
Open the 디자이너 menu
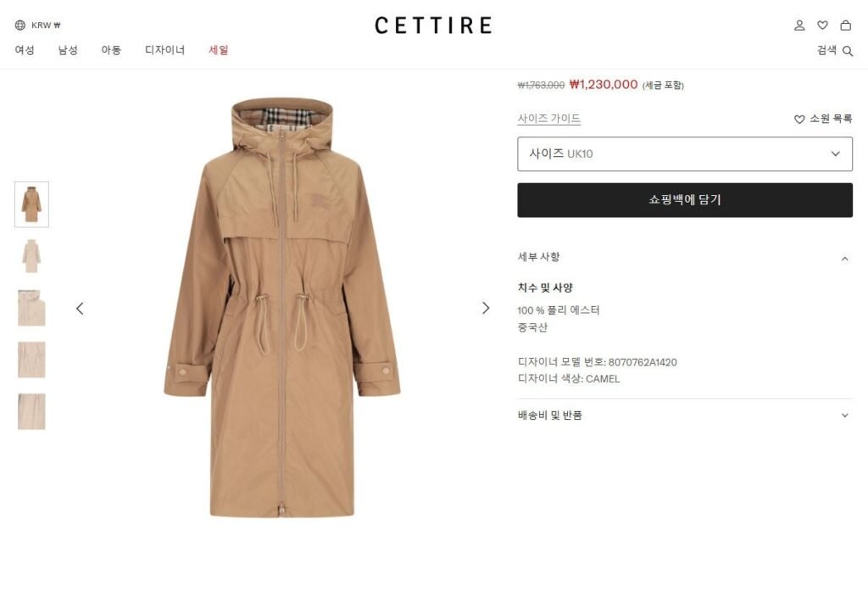point(164,50)
